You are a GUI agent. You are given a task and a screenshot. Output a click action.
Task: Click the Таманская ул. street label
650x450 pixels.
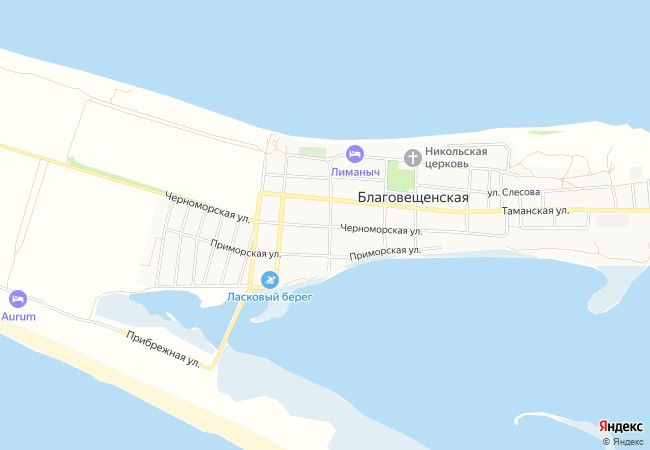(x=535, y=210)
